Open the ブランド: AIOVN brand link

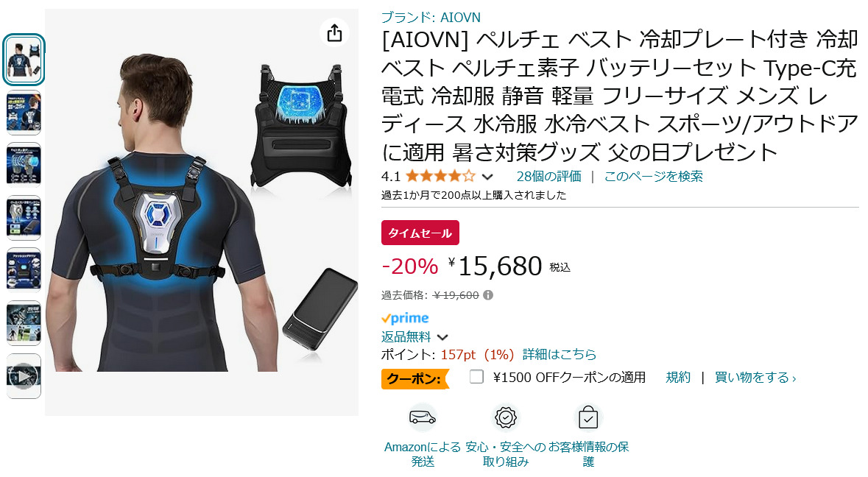tap(431, 17)
